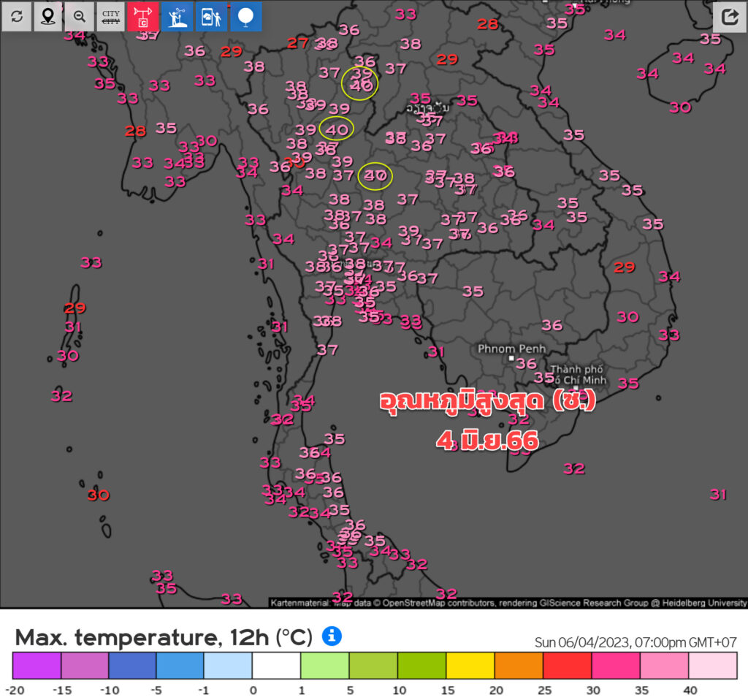
Task: Click the purple -20 legend swatch
Action: click(x=37, y=666)
